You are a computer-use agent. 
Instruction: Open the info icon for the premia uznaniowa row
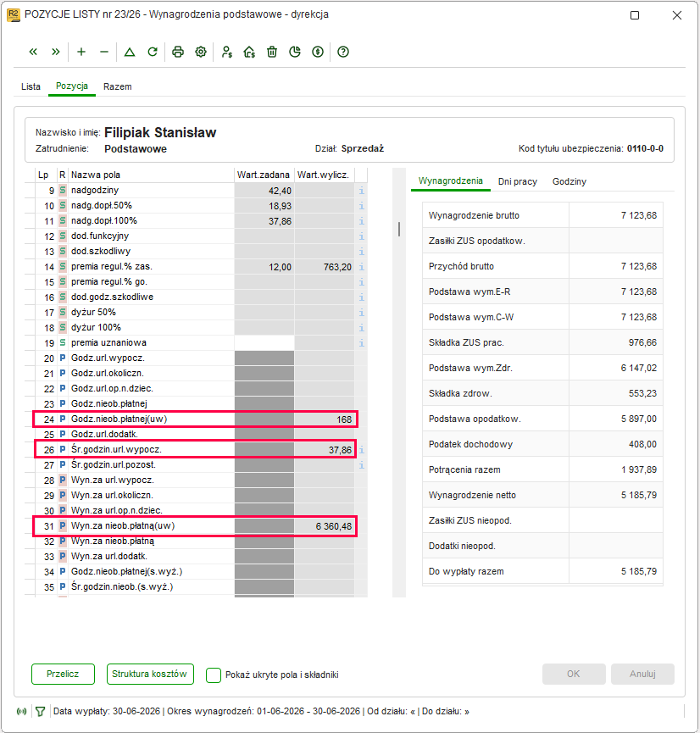[x=362, y=343]
